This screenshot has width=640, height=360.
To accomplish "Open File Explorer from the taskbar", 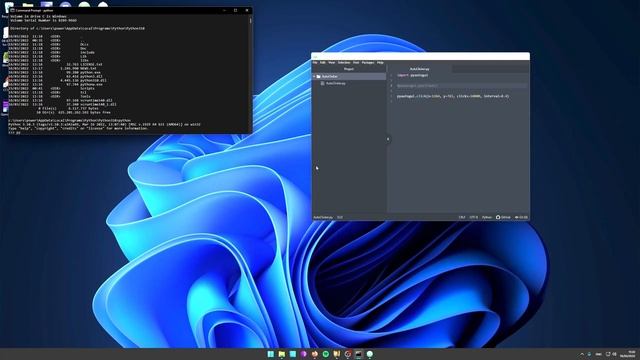I will click(282, 354).
